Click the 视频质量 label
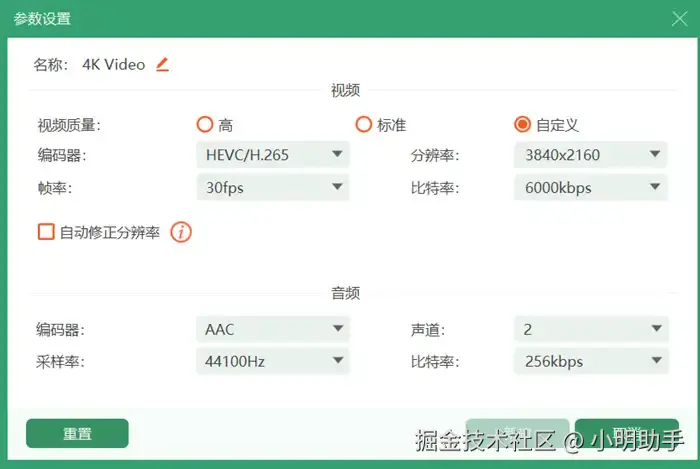The width and height of the screenshot is (700, 469). click(x=69, y=125)
